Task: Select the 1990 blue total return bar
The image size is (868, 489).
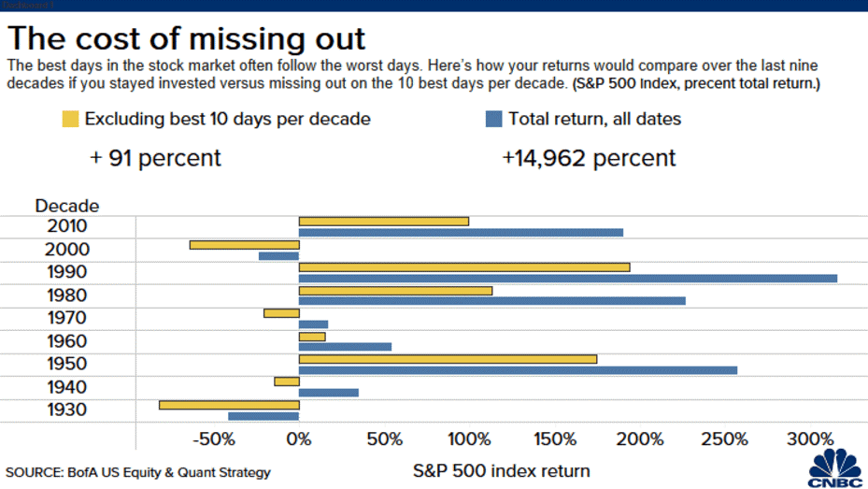Action: coord(568,279)
